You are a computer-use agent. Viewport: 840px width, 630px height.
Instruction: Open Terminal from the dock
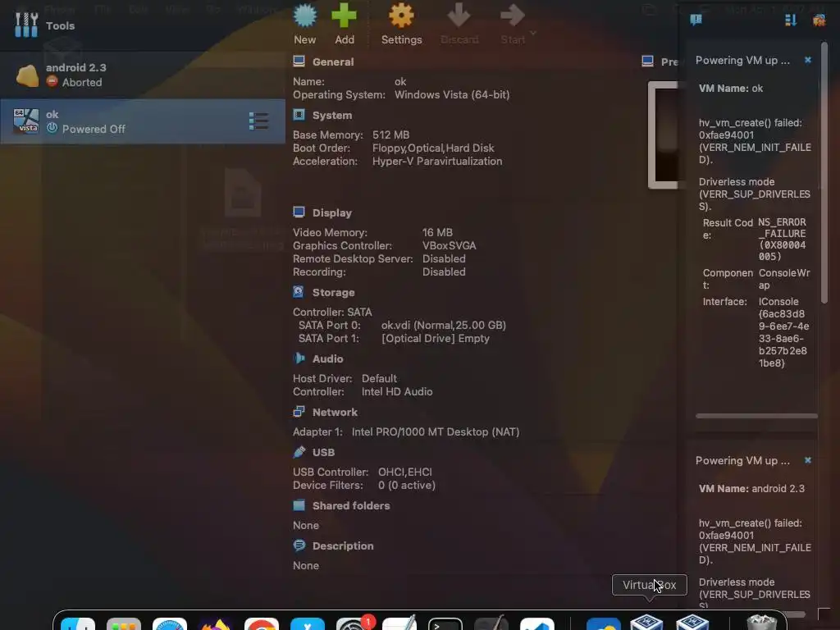(x=445, y=624)
